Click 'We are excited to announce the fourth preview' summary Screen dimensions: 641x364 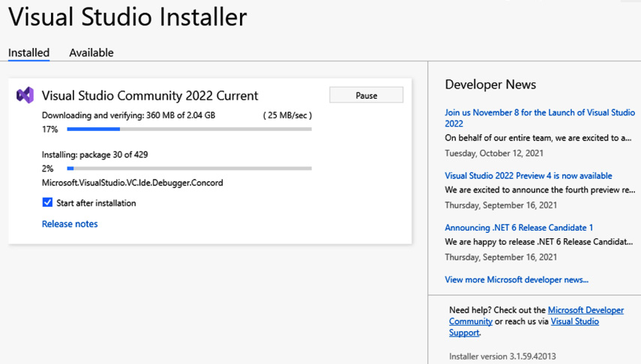click(540, 190)
